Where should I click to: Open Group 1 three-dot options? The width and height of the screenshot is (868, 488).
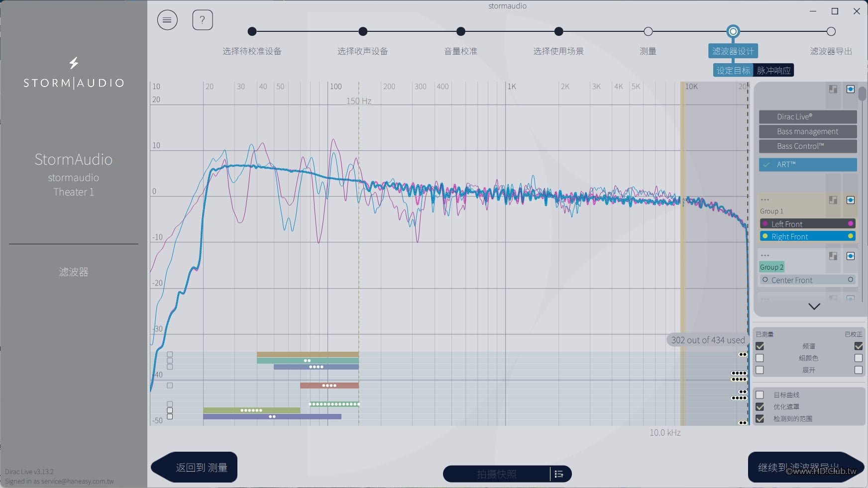[765, 200]
